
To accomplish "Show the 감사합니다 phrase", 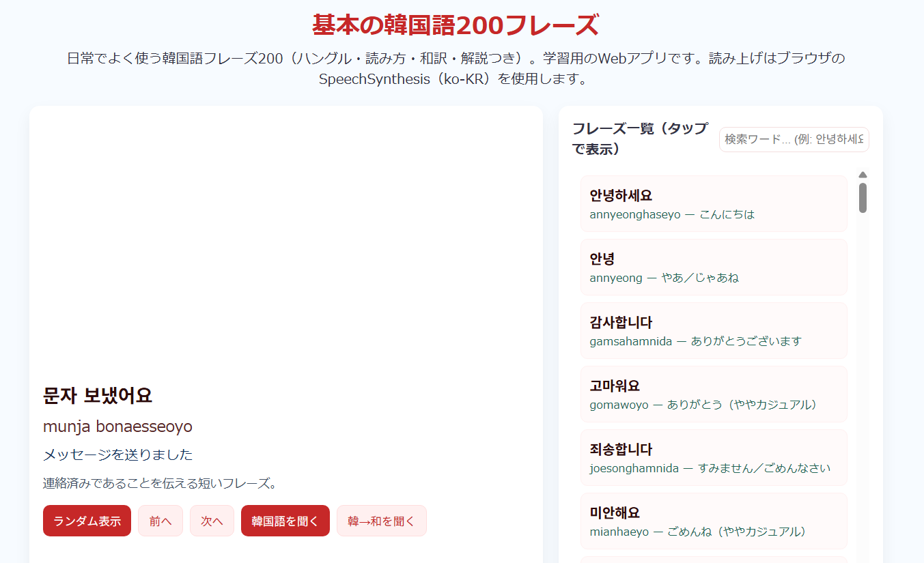I will (714, 330).
